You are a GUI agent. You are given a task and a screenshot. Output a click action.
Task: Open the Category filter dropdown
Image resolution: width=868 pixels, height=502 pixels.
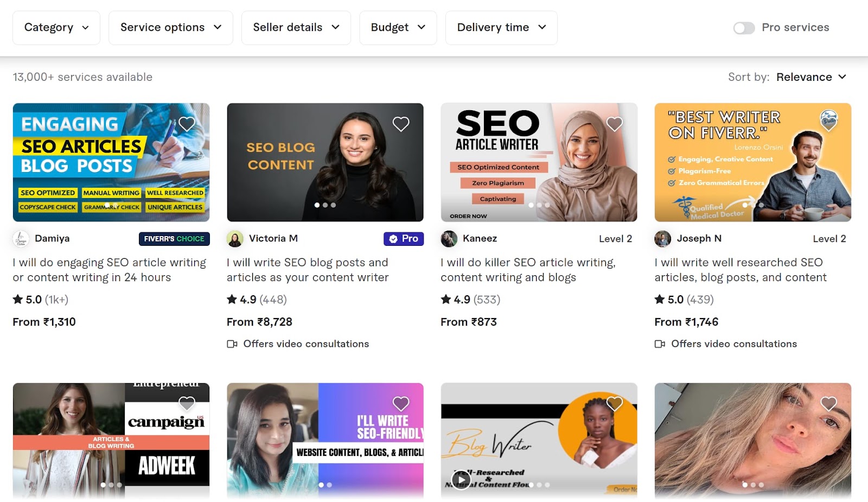tap(56, 27)
